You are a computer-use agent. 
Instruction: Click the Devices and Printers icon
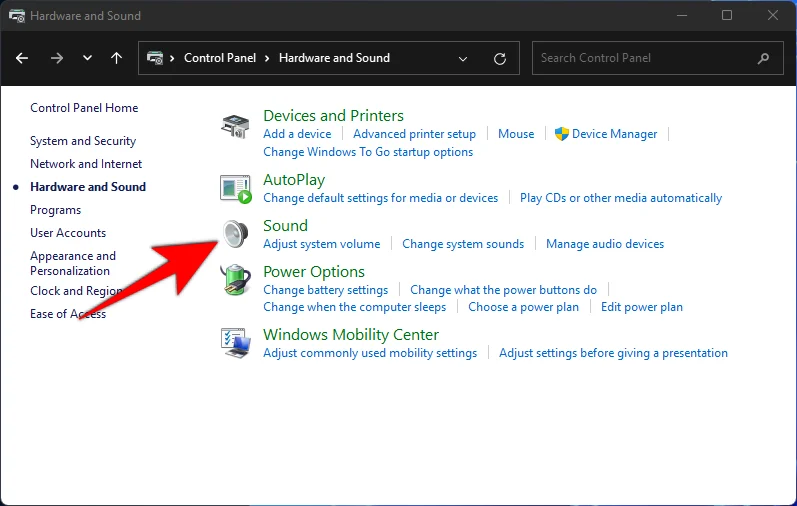tap(235, 126)
